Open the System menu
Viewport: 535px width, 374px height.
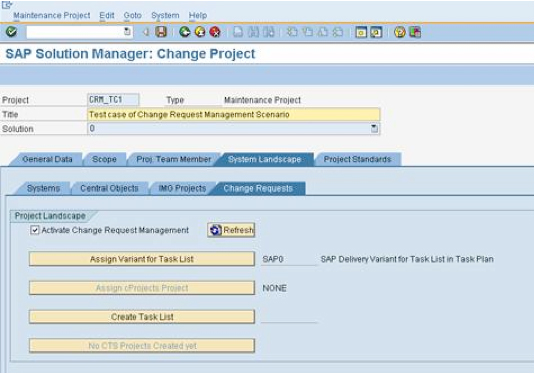[x=165, y=15]
